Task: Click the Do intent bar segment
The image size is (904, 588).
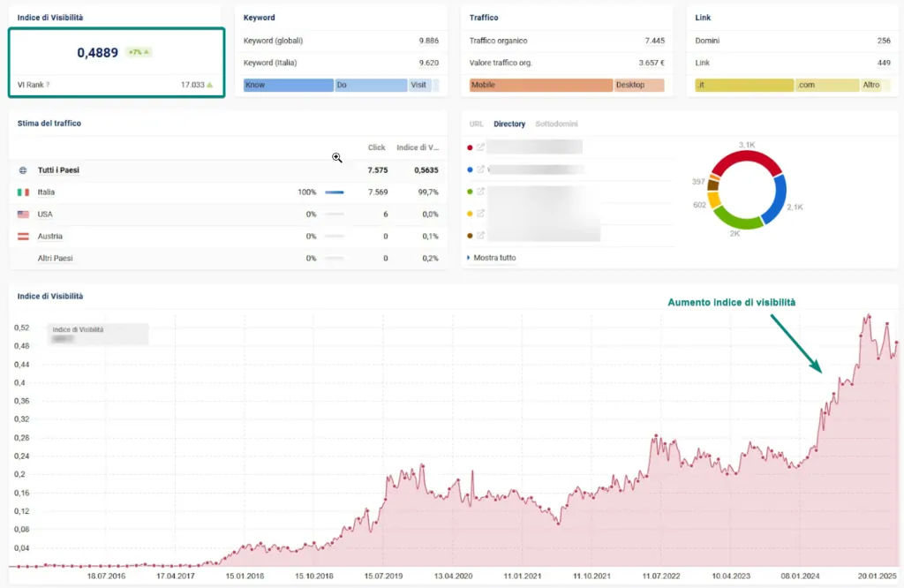Action: point(371,85)
